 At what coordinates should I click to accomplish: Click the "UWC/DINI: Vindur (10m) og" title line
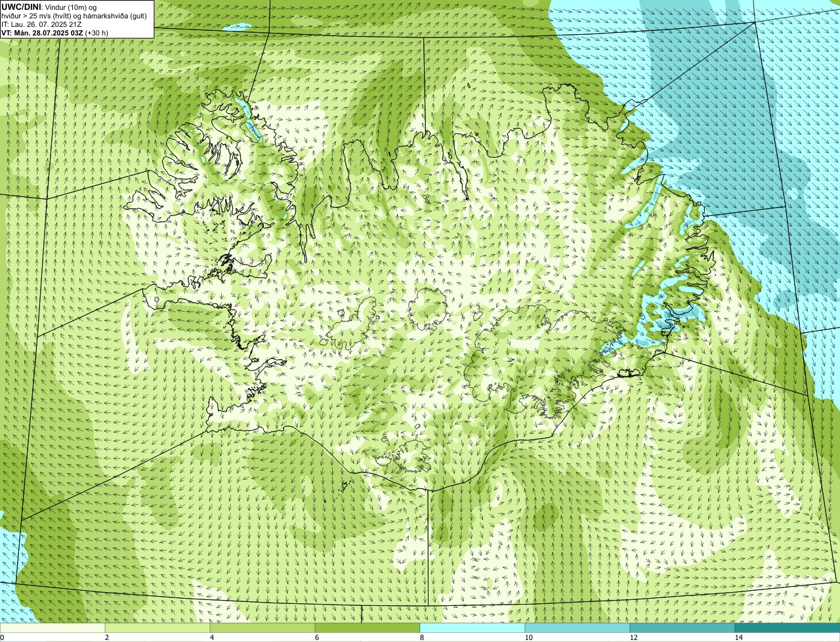coord(49,7)
